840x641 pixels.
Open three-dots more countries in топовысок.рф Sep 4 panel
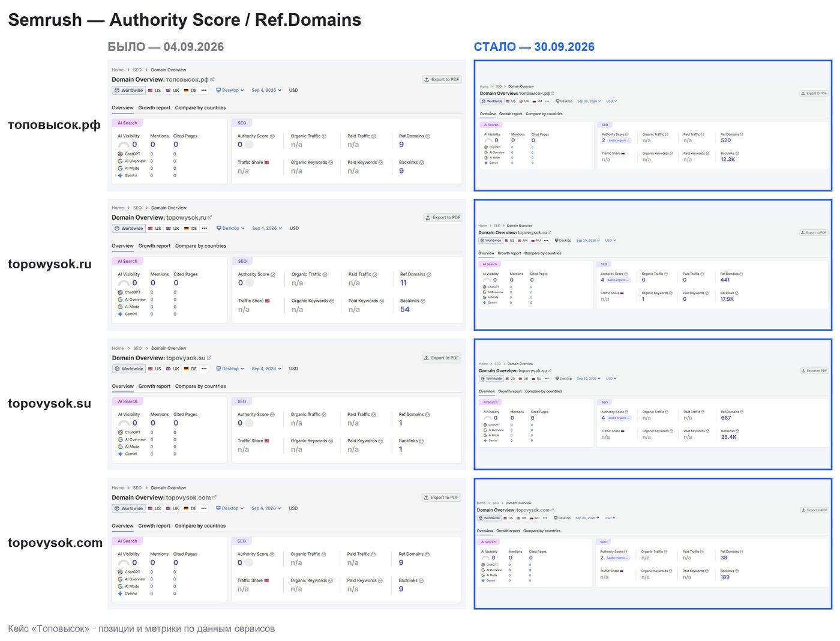204,91
